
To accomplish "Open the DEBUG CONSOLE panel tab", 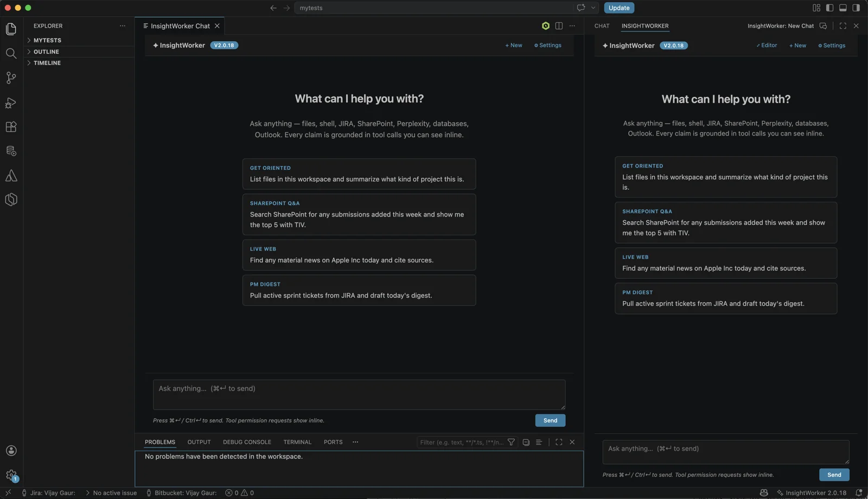I will click(247, 442).
